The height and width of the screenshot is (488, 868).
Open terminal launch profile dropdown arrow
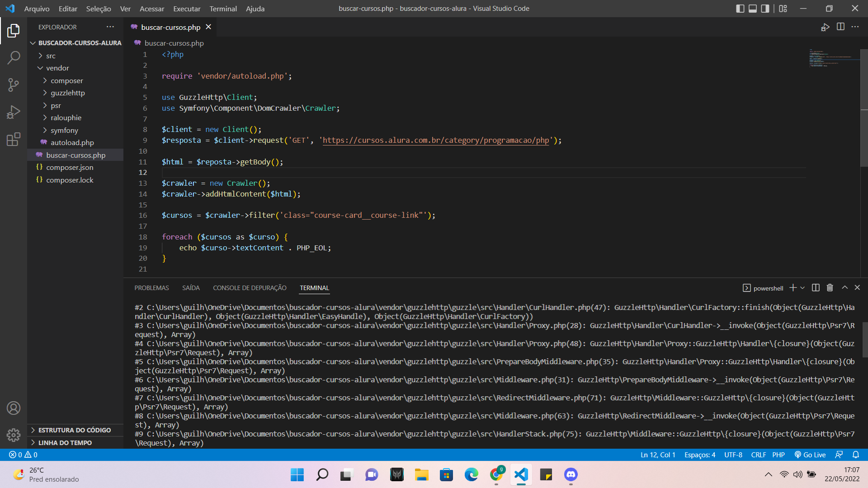click(x=803, y=288)
